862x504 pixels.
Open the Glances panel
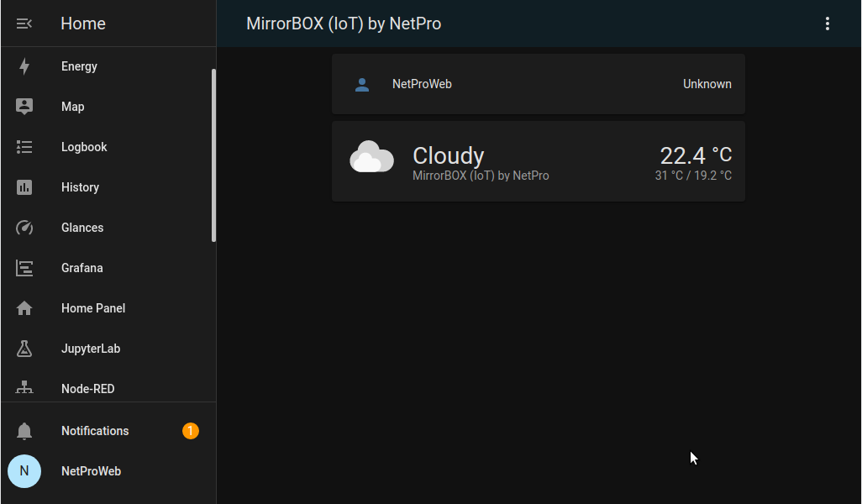107,228
